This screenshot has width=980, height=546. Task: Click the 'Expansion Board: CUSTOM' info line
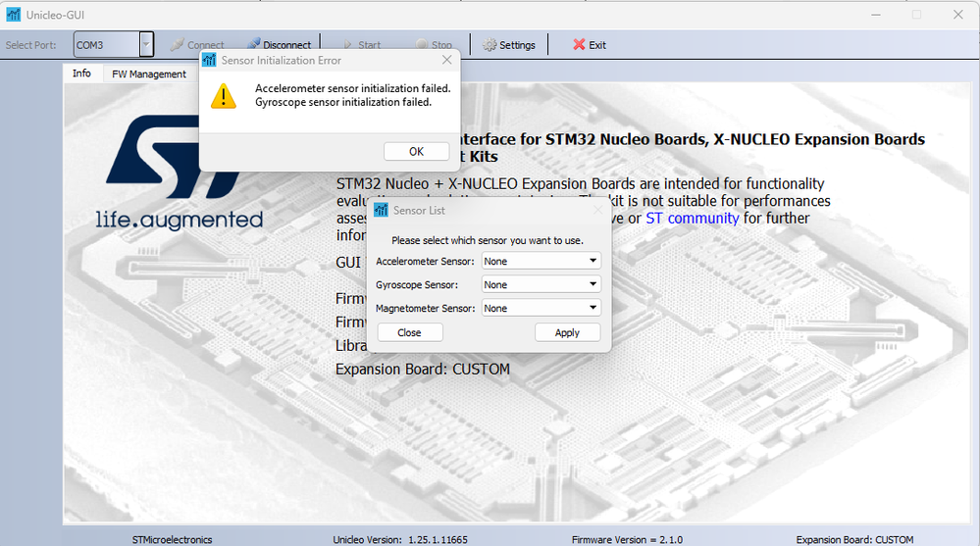click(x=423, y=370)
